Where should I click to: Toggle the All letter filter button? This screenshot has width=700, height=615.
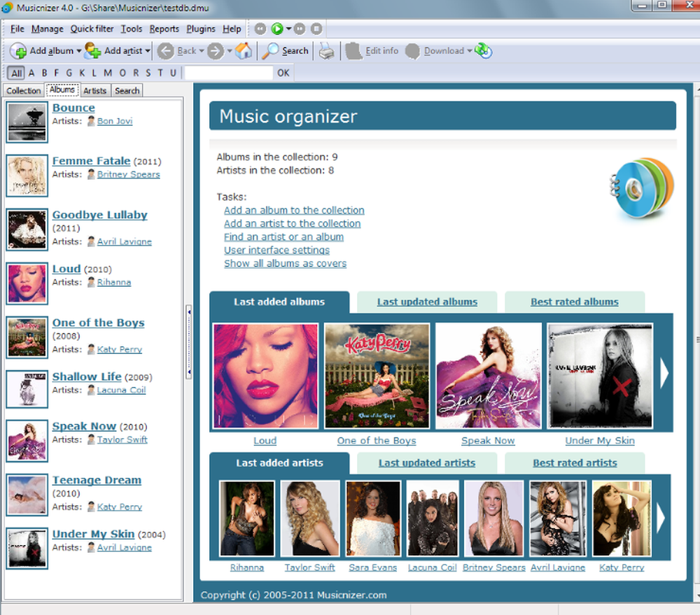point(16,73)
